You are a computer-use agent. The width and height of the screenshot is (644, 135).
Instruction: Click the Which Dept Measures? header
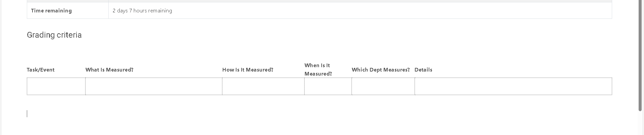(x=381, y=70)
